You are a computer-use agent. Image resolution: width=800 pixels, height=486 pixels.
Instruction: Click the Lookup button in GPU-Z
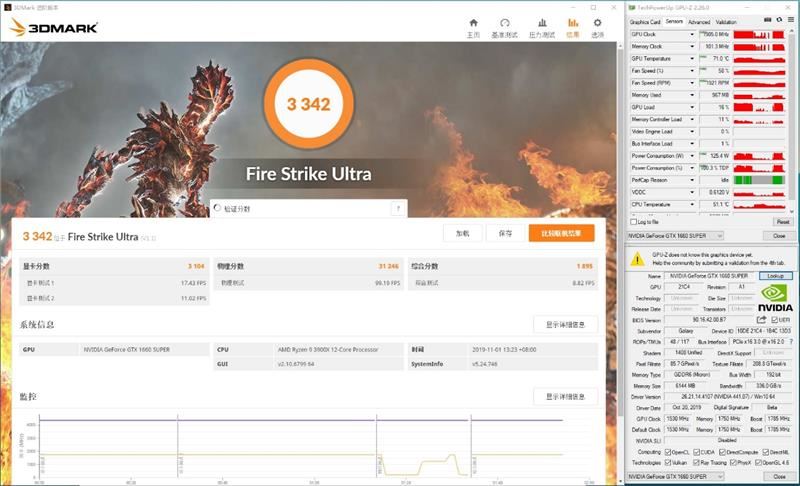pyautogui.click(x=776, y=276)
